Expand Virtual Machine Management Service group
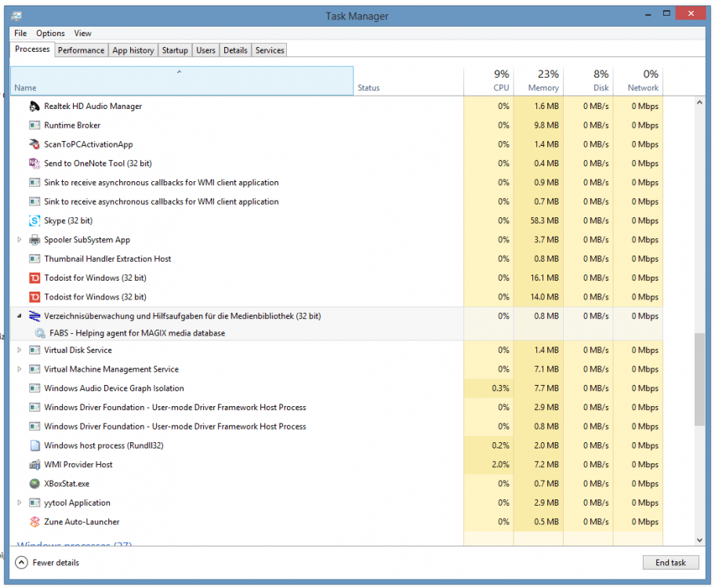Viewport: 715px width, 588px height. (x=19, y=369)
